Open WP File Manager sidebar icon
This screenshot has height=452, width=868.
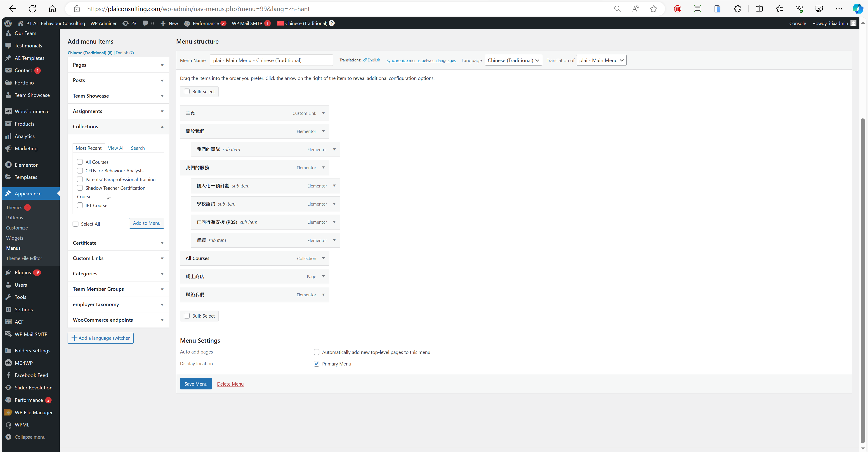point(8,412)
